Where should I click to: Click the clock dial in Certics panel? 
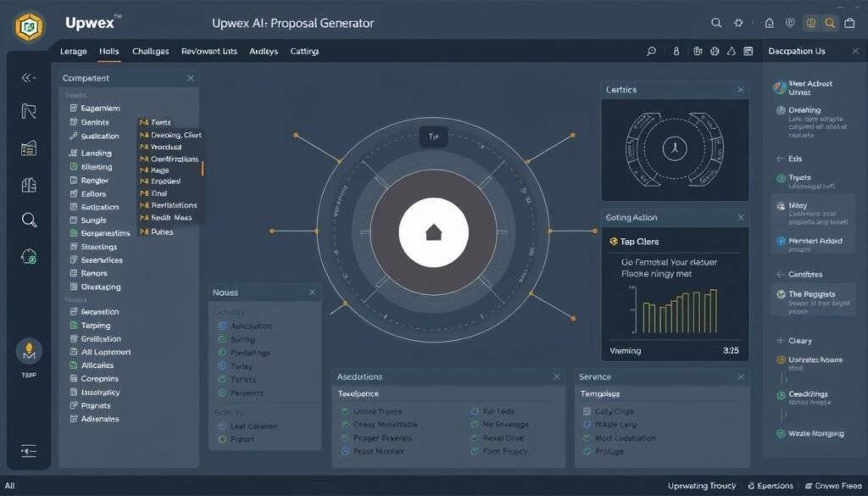pyautogui.click(x=675, y=148)
